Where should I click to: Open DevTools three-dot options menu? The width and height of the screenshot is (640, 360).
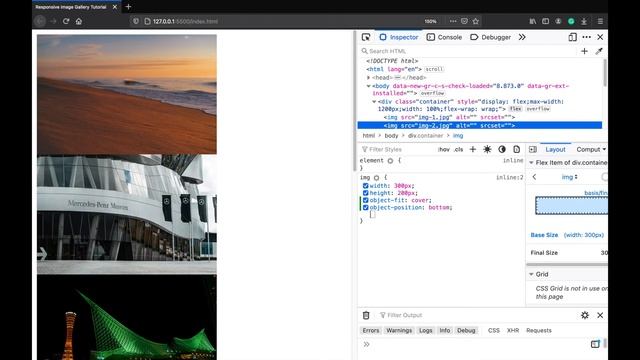[587, 37]
